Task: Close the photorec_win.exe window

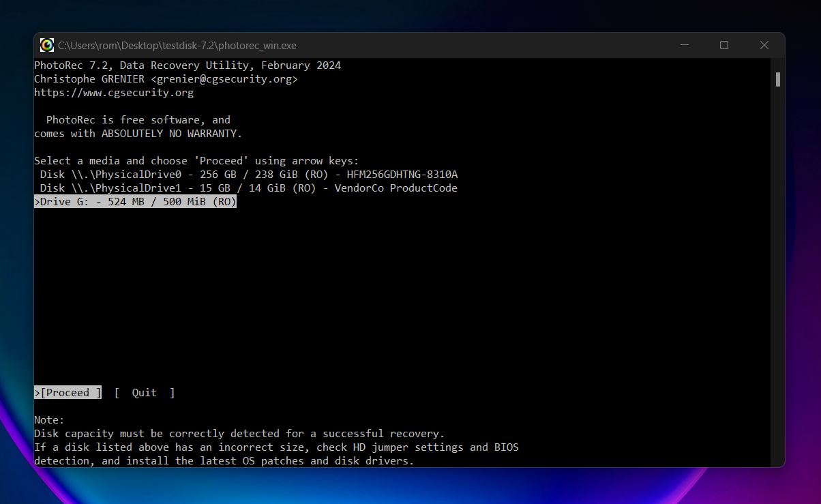Action: (764, 46)
